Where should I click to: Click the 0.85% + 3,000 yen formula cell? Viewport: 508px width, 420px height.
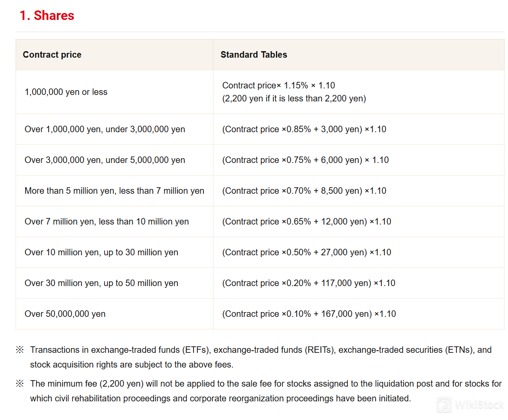pyautogui.click(x=304, y=129)
